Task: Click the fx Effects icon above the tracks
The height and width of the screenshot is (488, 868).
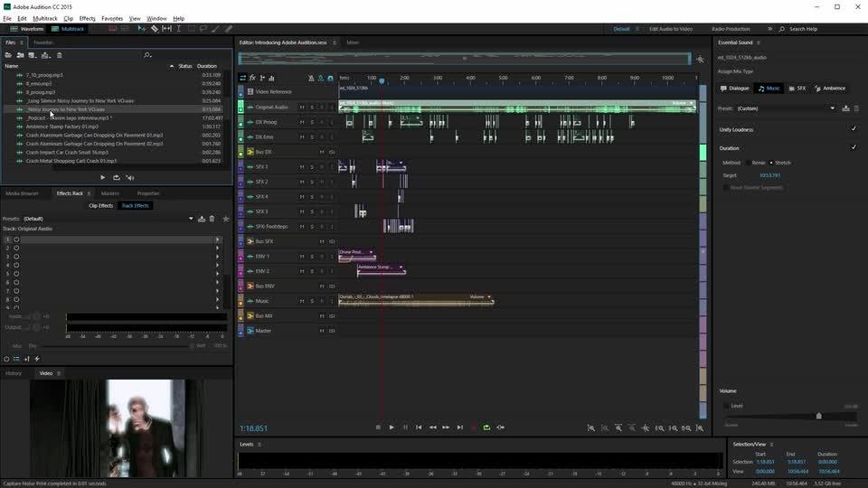Action: pyautogui.click(x=252, y=78)
